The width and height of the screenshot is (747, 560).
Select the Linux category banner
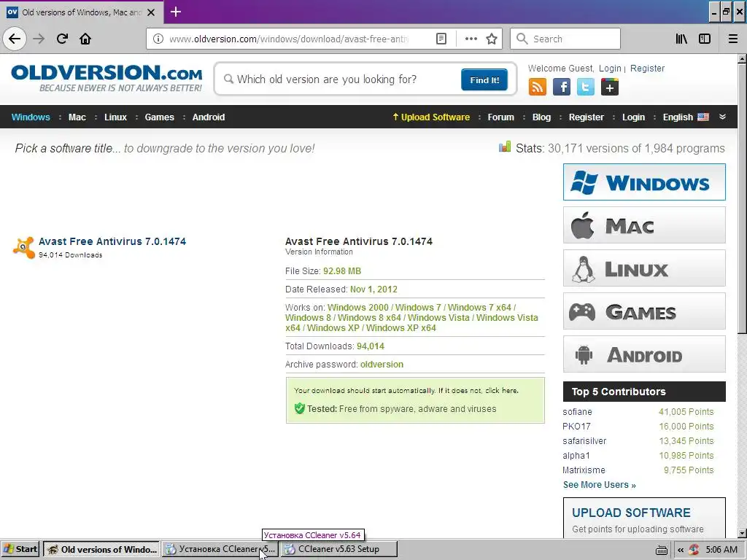[644, 268]
